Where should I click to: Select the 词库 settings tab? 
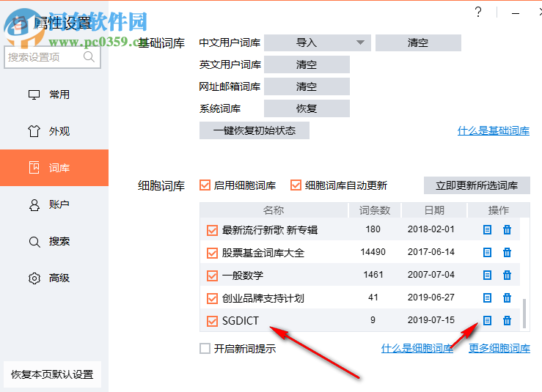point(54,168)
